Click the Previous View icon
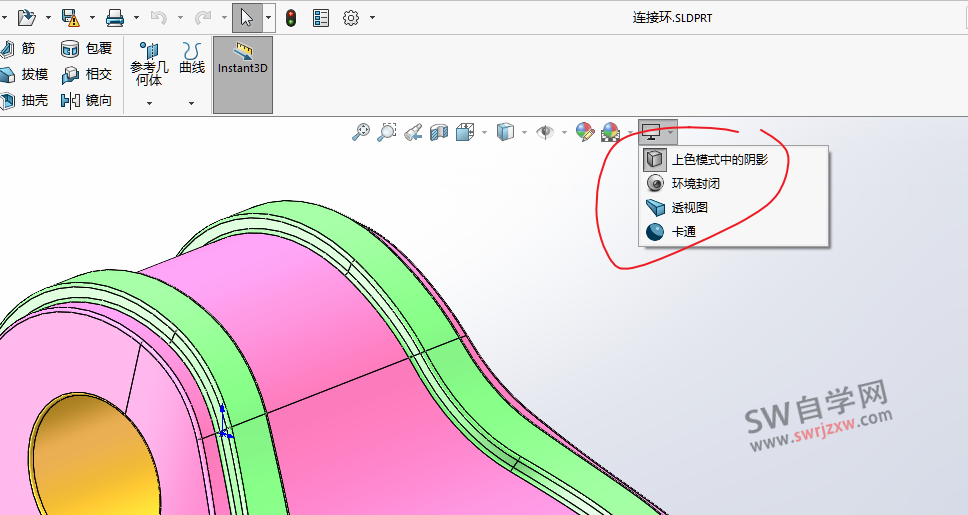The height and width of the screenshot is (515, 968). (413, 132)
